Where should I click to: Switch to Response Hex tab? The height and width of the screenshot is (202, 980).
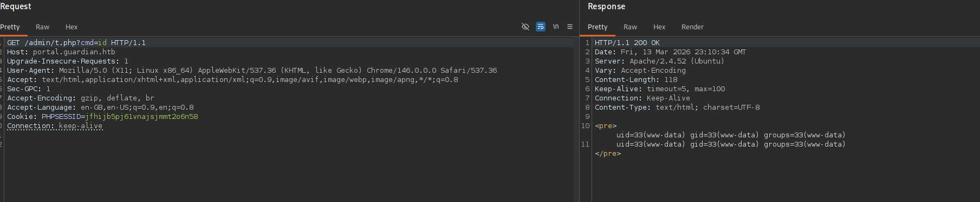coord(659,27)
